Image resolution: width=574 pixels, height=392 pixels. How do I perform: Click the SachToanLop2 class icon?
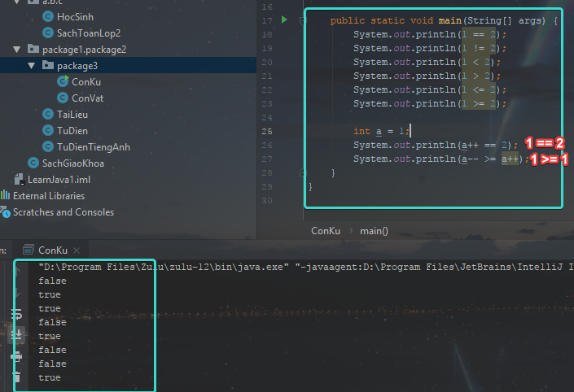(48, 33)
